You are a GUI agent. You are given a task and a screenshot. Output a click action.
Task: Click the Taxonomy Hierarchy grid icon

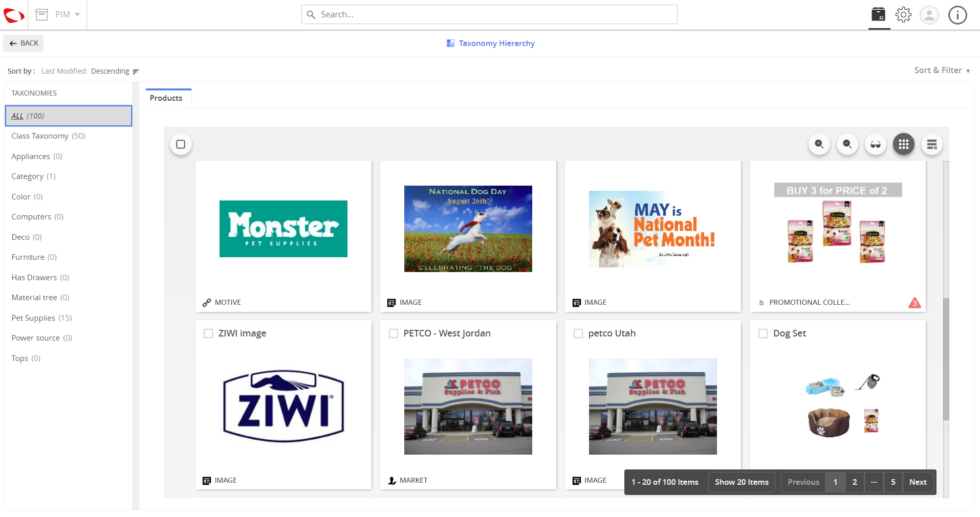click(x=450, y=43)
